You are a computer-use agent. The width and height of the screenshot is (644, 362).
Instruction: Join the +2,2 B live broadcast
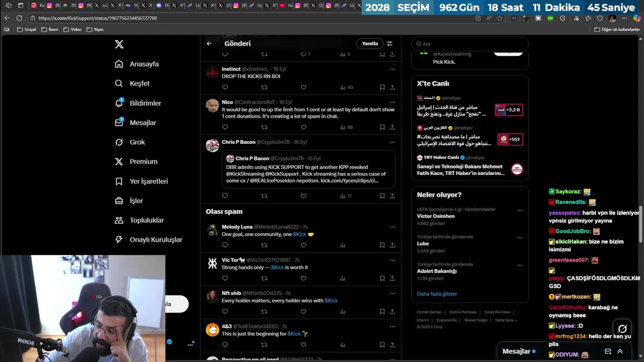click(509, 110)
